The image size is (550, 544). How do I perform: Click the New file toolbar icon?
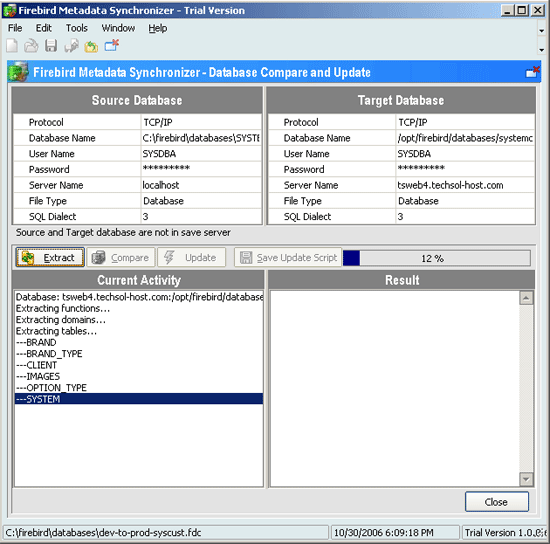point(12,46)
